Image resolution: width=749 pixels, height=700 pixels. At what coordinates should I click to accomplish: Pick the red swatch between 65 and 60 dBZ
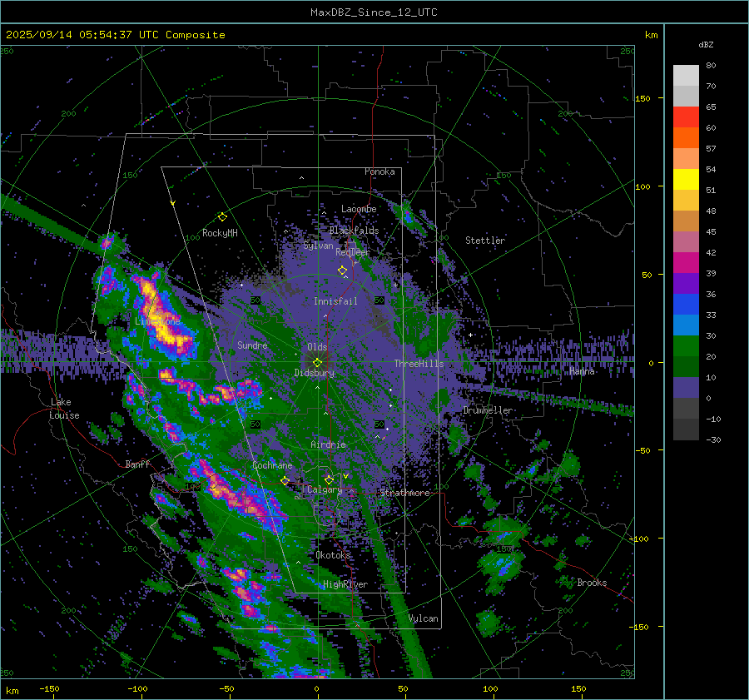(686, 117)
